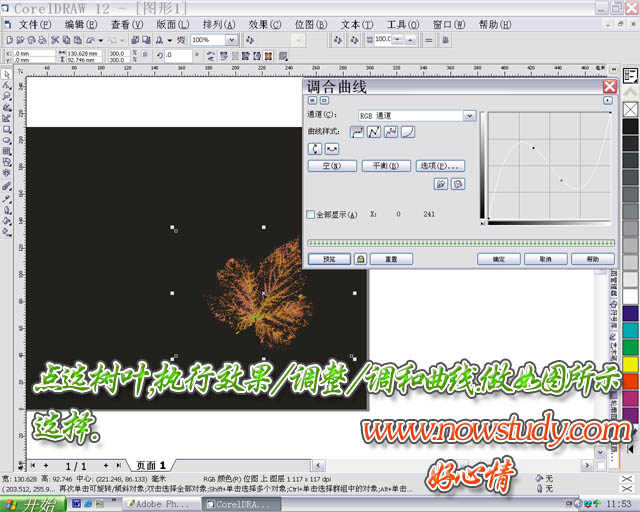Click the Cut scissors icon

(55, 40)
